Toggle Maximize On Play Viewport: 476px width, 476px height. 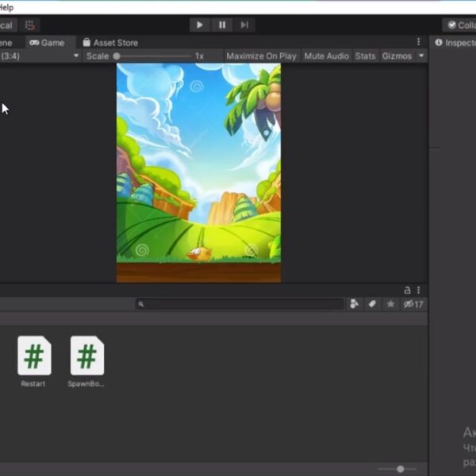pos(261,56)
